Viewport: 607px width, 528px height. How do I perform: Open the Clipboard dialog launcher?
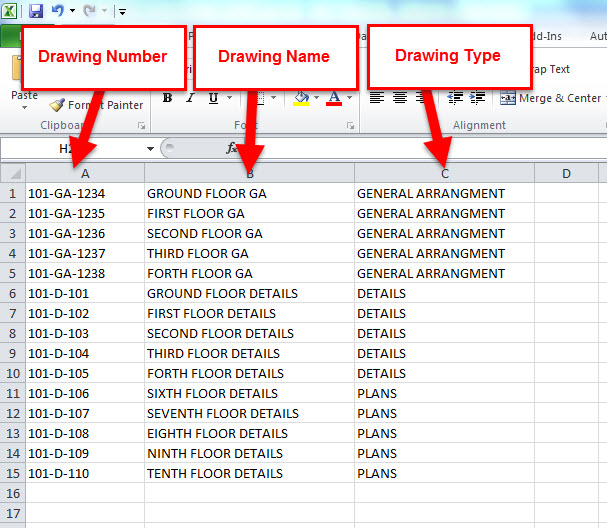[x=142, y=125]
